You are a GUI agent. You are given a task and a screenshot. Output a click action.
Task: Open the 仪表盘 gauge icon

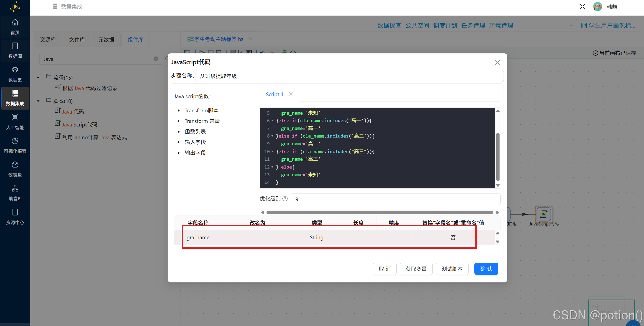coord(15,165)
